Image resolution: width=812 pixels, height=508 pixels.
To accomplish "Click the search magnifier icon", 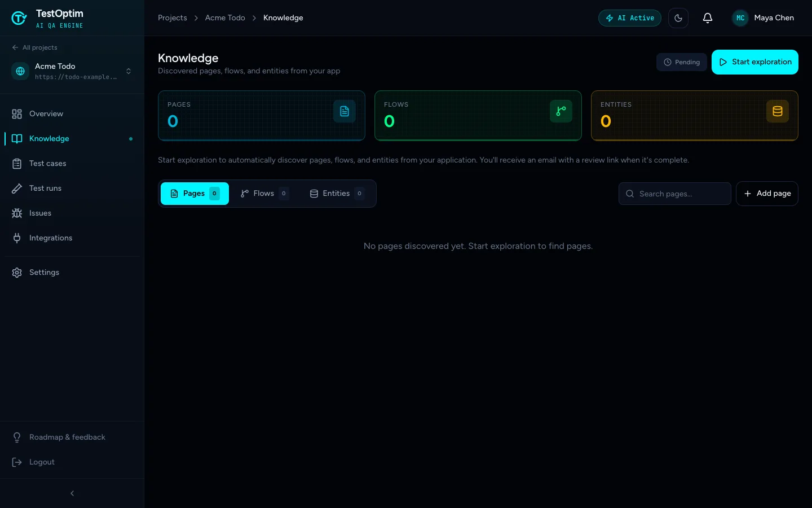I will tap(630, 194).
